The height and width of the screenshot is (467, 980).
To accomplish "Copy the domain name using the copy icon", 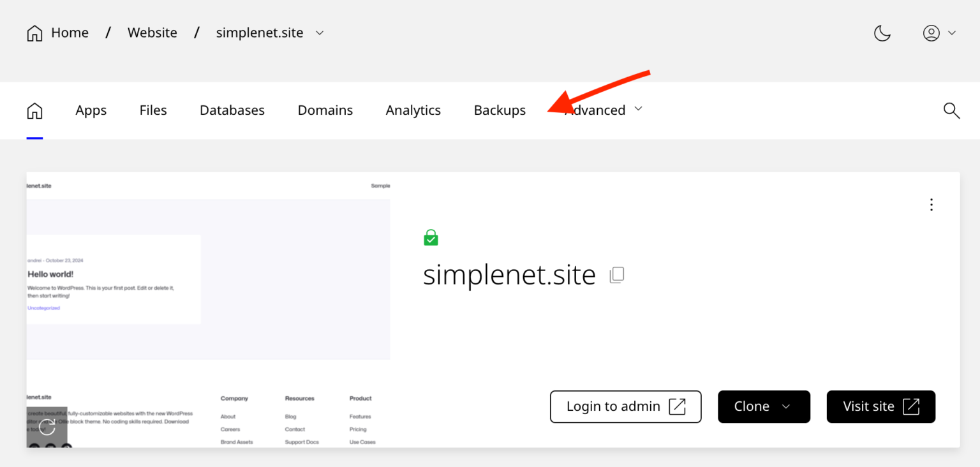I will tap(616, 274).
